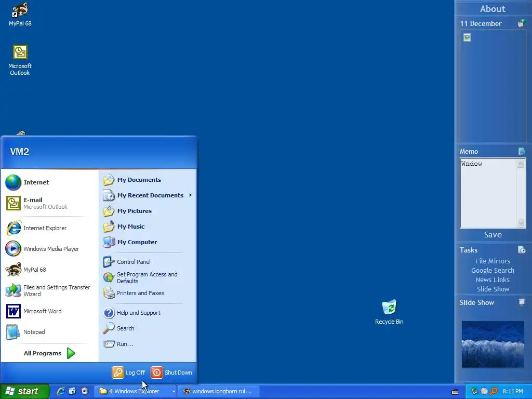Open Set Program Access and Defaults
Image resolution: width=532 pixels, height=399 pixels.
pyautogui.click(x=148, y=277)
